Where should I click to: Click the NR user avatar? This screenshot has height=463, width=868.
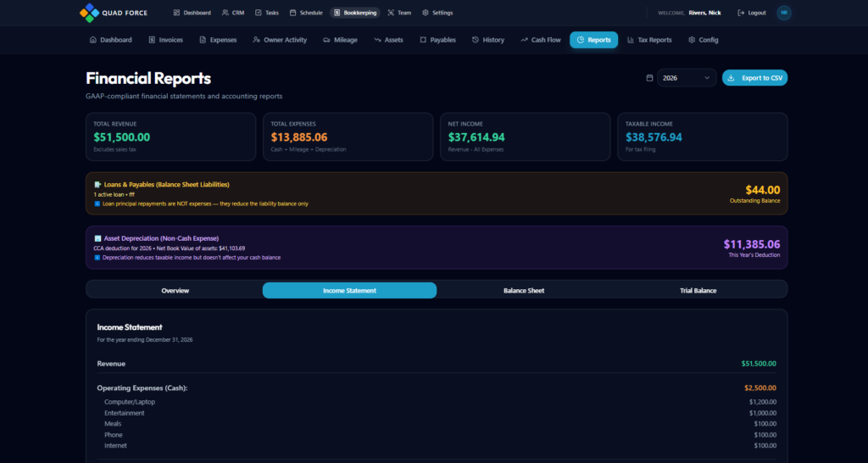coord(784,13)
